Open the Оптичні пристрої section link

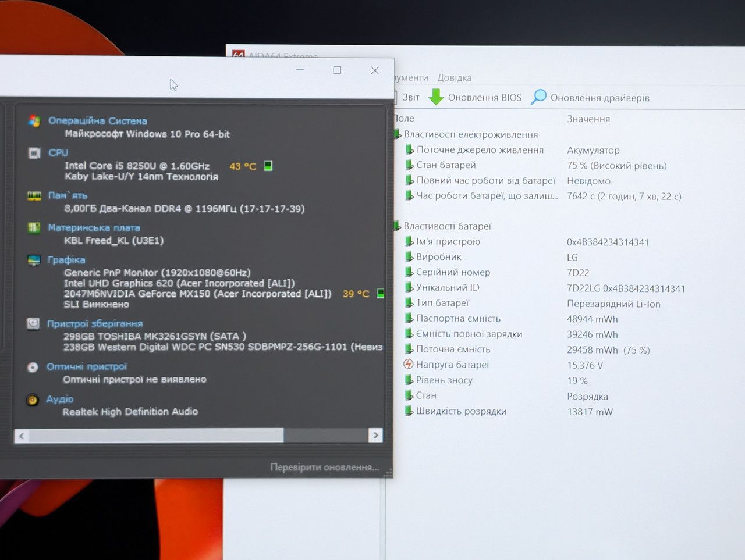point(87,366)
